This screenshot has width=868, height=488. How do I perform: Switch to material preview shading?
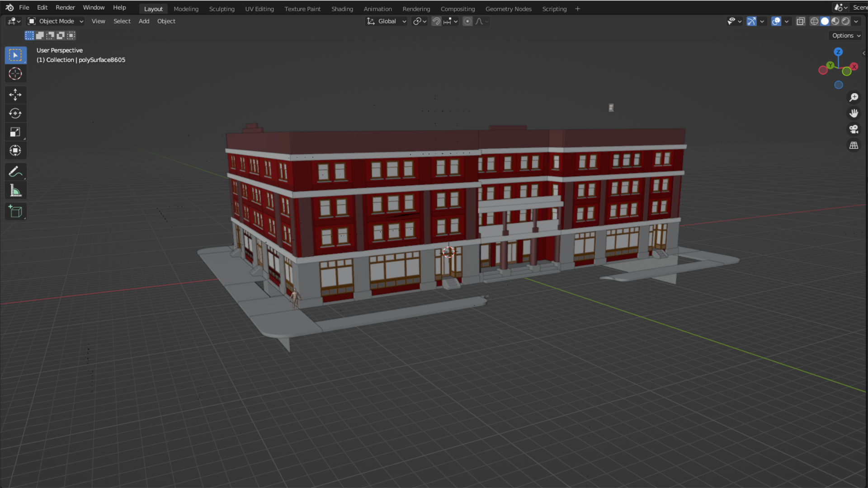pos(835,21)
